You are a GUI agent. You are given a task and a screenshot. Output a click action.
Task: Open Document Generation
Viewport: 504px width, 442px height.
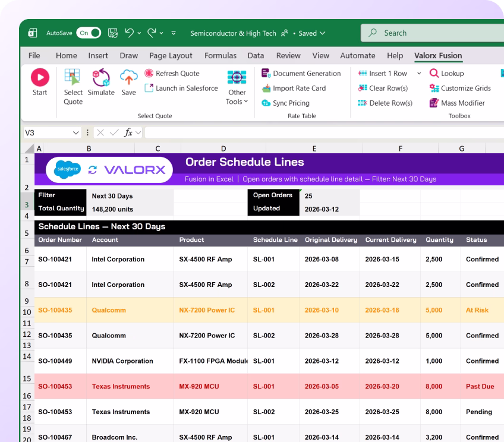pos(301,73)
